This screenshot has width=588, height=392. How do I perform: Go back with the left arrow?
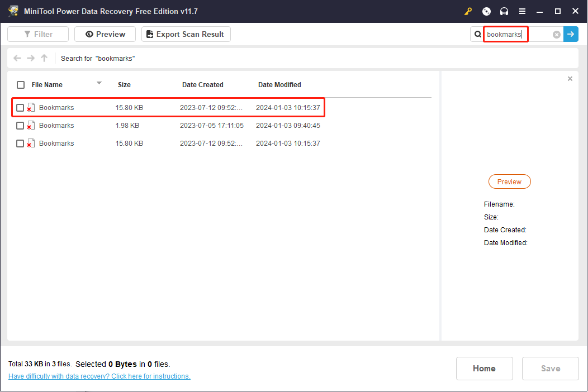click(x=17, y=58)
